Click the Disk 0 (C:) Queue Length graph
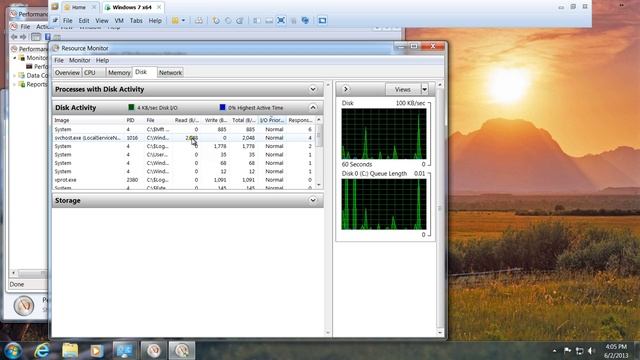Viewport: 640px width, 360px height. click(x=384, y=204)
